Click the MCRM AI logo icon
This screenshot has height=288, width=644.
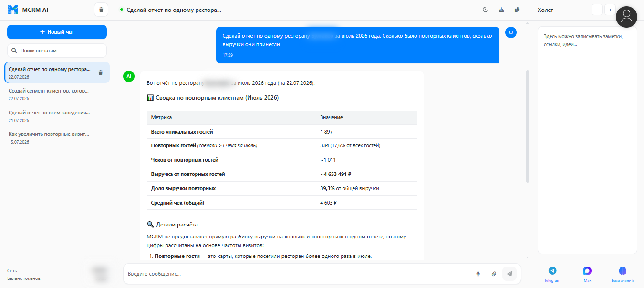(13, 10)
